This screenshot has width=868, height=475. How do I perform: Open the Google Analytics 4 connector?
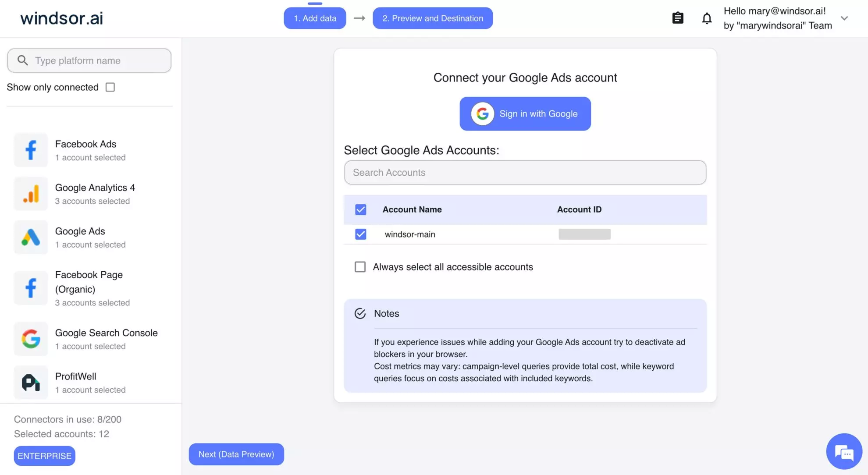click(31, 194)
